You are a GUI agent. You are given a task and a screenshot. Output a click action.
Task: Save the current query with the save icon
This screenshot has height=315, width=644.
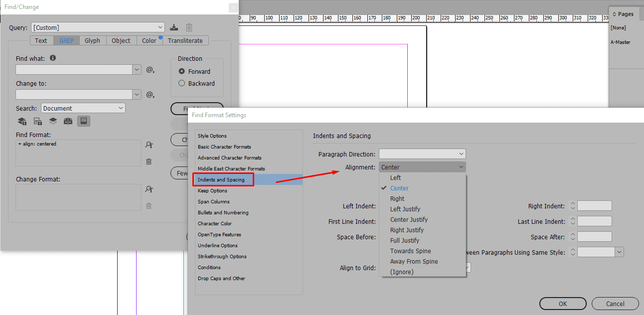(174, 27)
